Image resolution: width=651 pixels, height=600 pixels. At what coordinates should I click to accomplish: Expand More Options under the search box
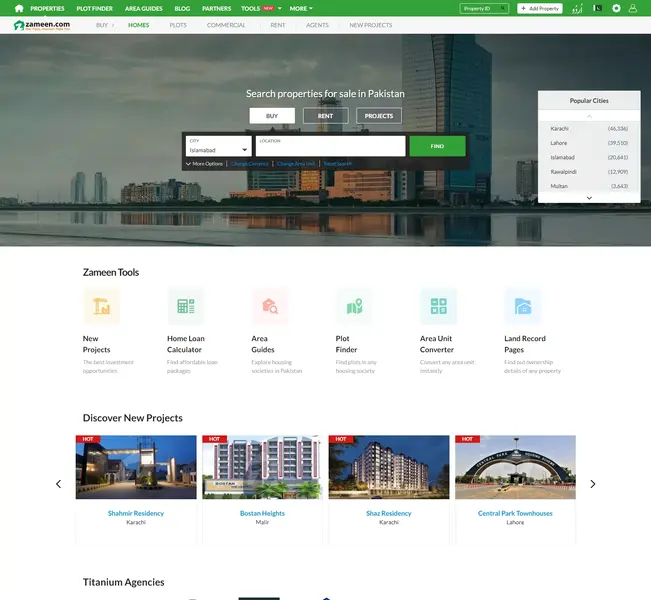click(x=204, y=164)
